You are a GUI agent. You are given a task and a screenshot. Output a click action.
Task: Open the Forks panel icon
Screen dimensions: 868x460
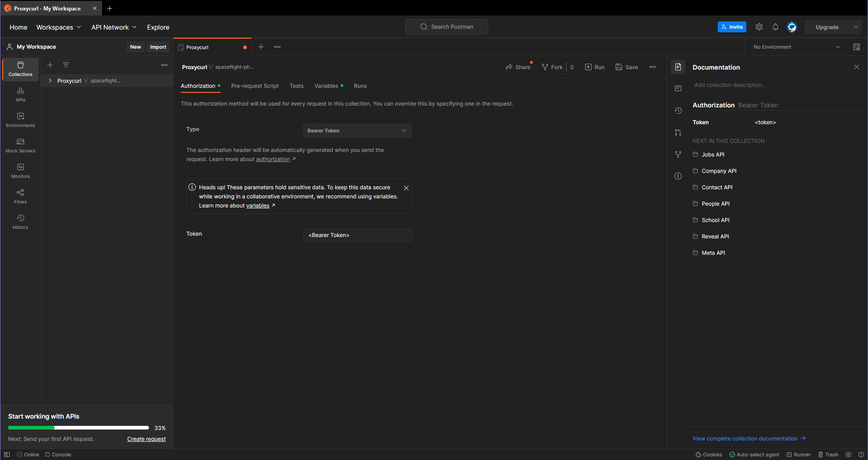pyautogui.click(x=678, y=154)
